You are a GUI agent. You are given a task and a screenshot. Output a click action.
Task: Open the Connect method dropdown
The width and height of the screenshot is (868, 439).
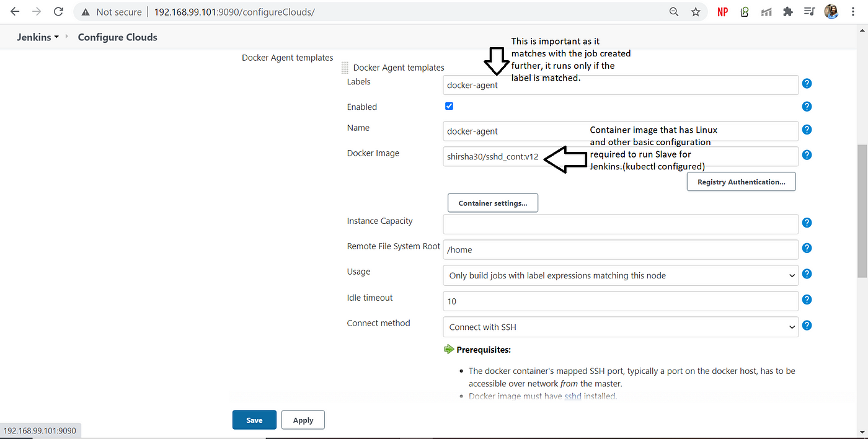click(621, 327)
